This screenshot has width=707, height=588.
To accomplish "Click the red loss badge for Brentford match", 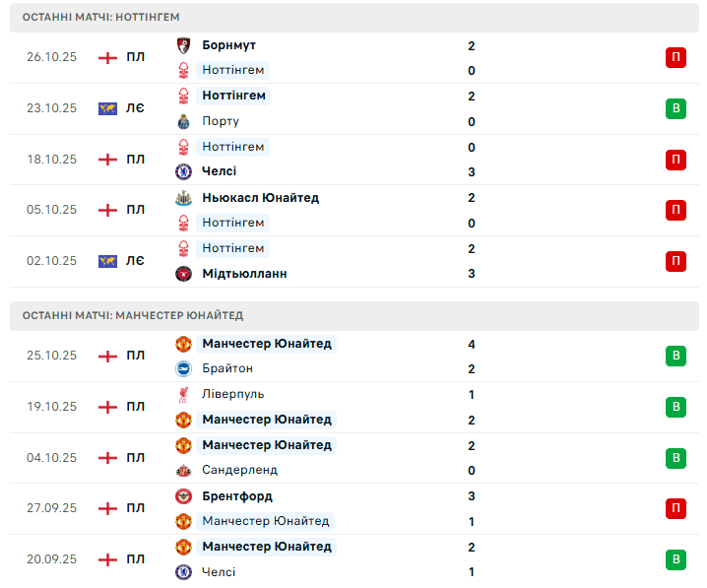I will [675, 508].
